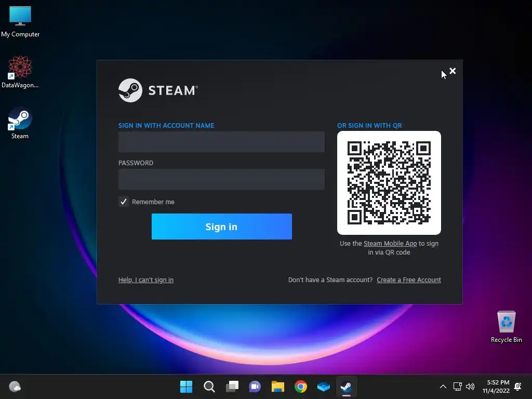
Task: Open File Explorer from the taskbar
Action: tap(277, 387)
